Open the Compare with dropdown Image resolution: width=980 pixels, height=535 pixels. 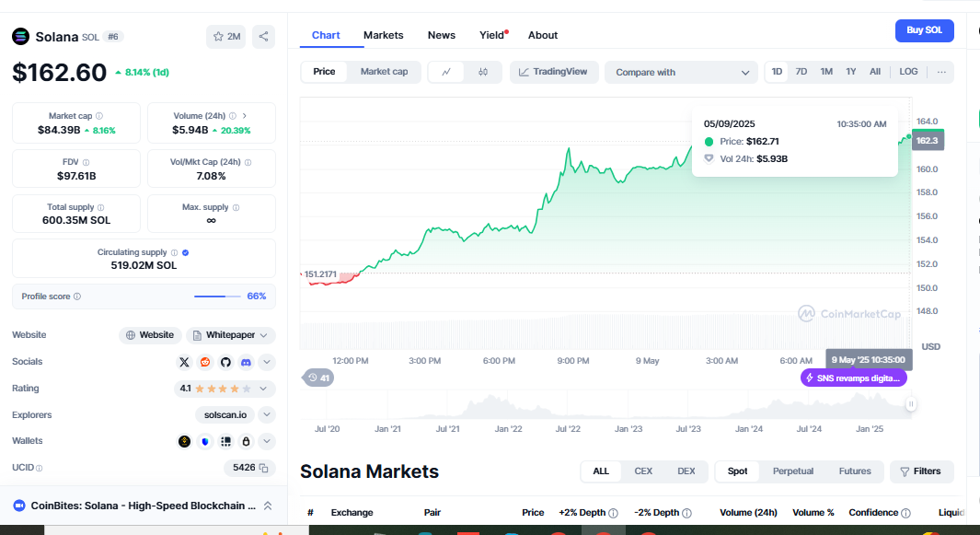click(681, 72)
